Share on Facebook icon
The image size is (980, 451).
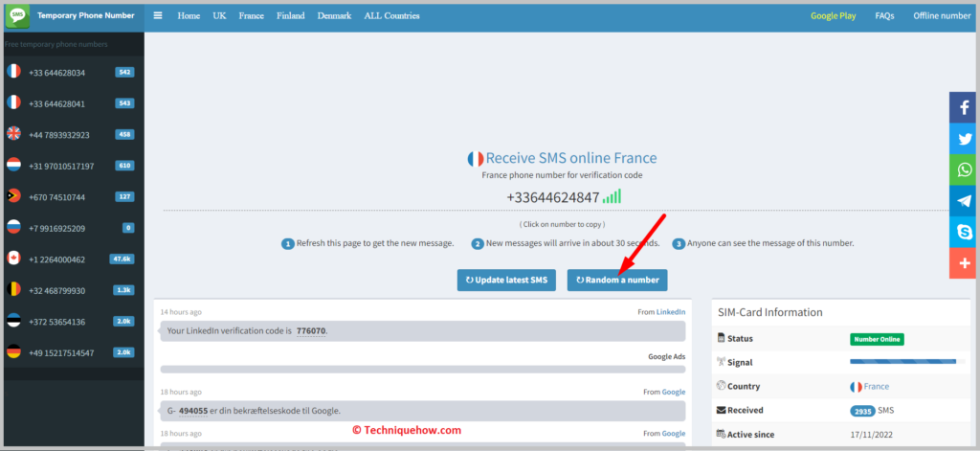965,107
